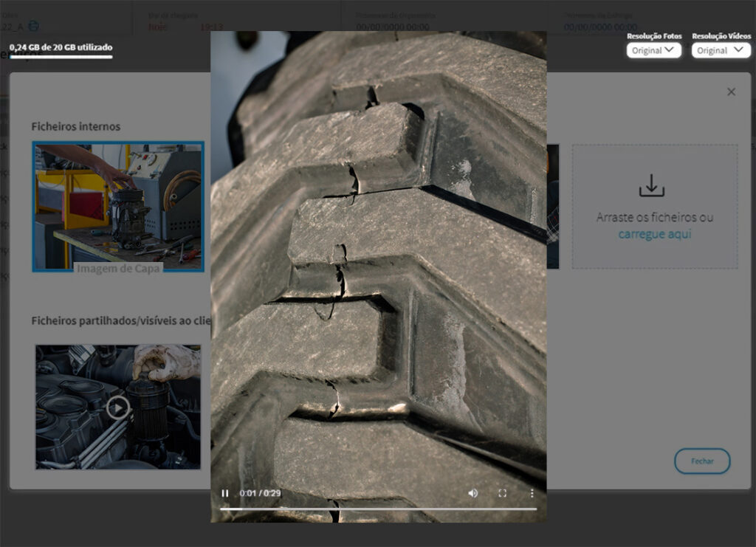Image resolution: width=756 pixels, height=547 pixels.
Task: Click the 'carregue aqui' upload link
Action: coord(654,234)
